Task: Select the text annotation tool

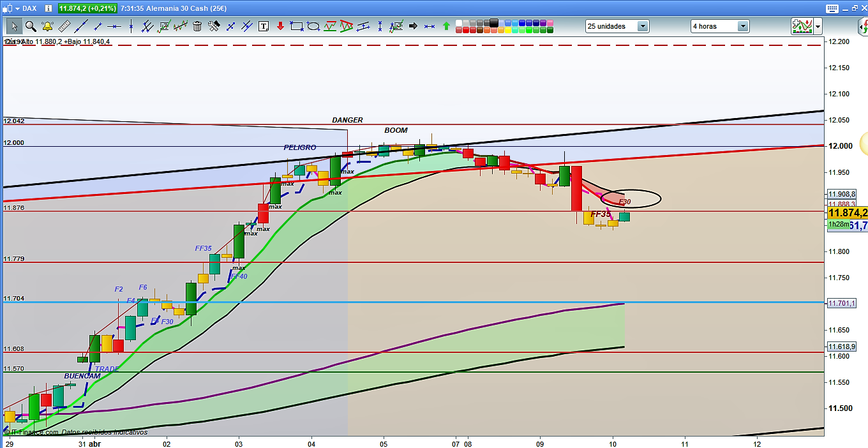Action: pos(264,26)
